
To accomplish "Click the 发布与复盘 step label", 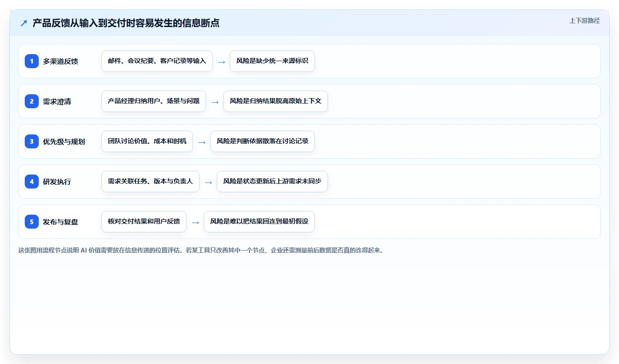I will coord(61,222).
